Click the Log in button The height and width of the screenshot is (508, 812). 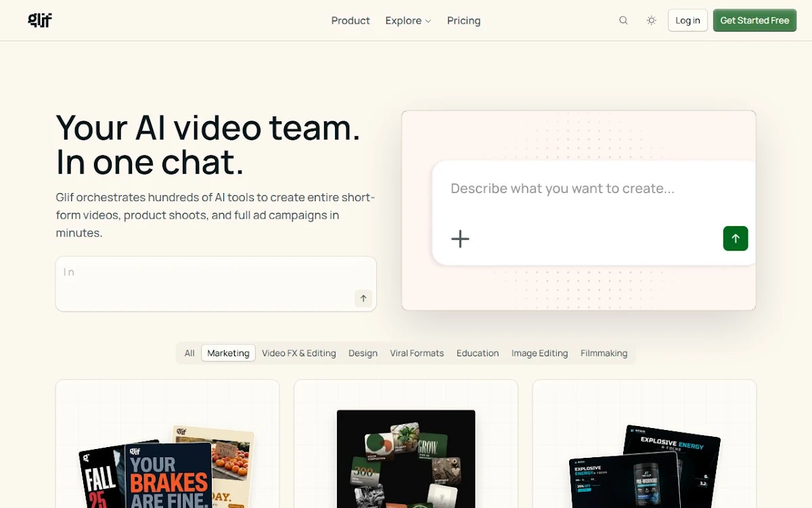tap(687, 20)
